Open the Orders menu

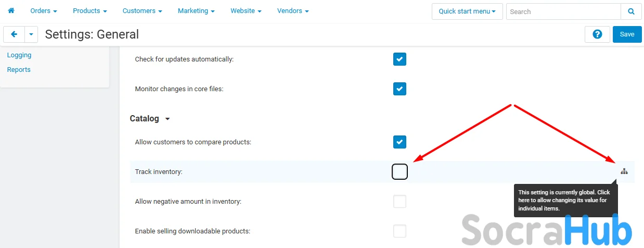pyautogui.click(x=44, y=11)
